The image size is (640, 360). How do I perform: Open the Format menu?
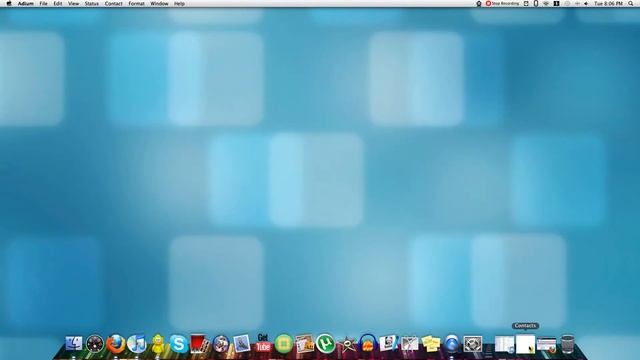click(x=136, y=4)
